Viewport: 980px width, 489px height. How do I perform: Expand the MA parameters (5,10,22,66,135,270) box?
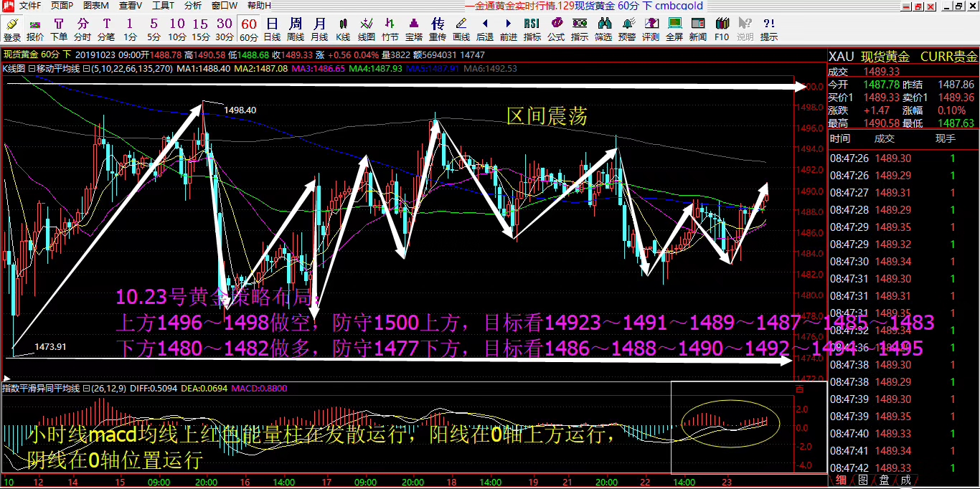(85, 69)
